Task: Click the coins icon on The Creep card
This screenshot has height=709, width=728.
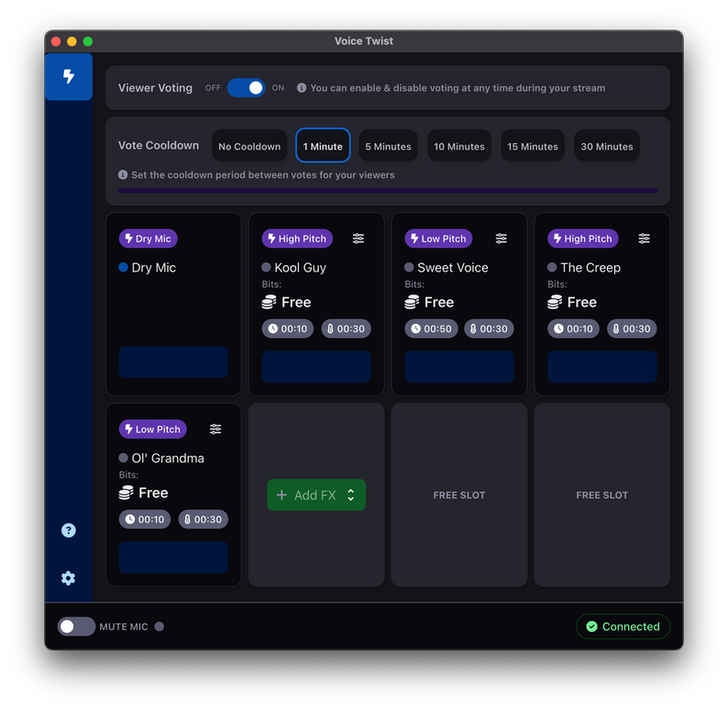Action: point(555,303)
